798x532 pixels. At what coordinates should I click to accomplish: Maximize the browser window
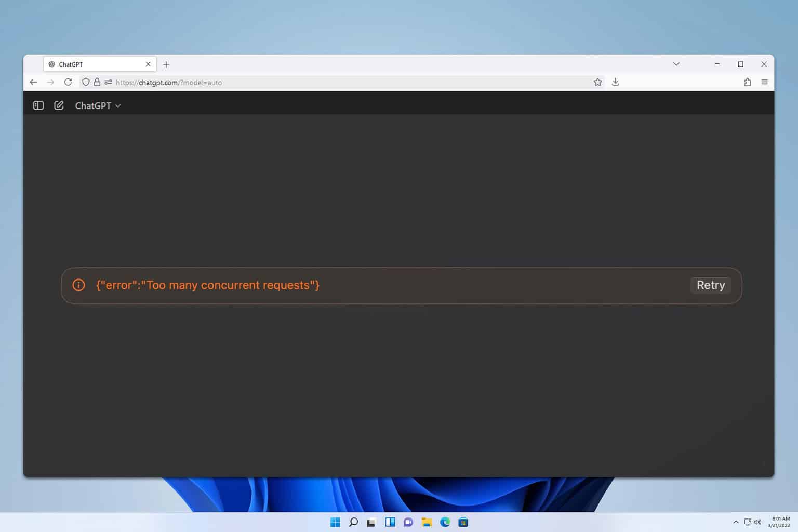click(741, 64)
